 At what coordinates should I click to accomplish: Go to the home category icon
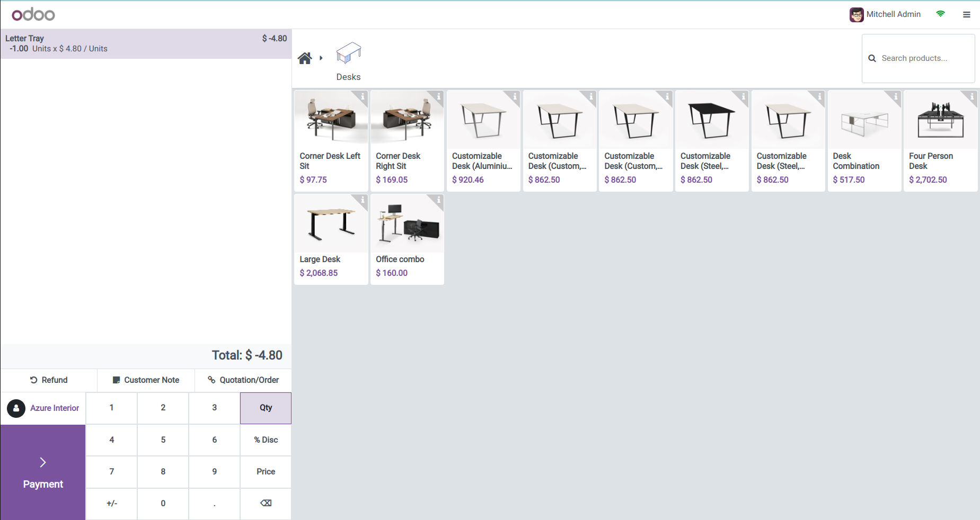tap(305, 58)
